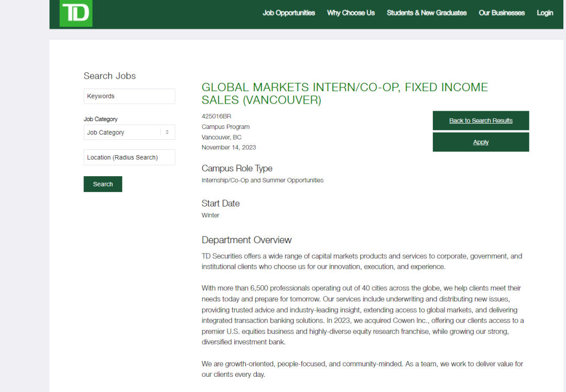Click job ID 425016BR

[x=216, y=116]
